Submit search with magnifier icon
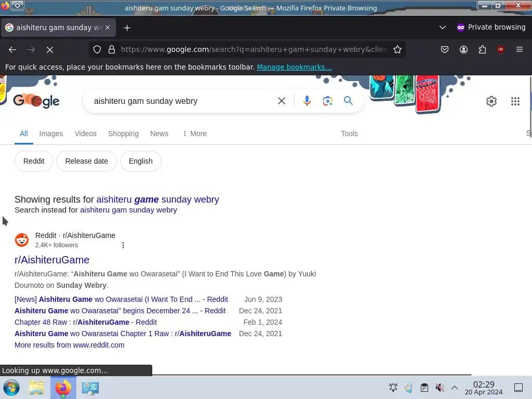The width and height of the screenshot is (532, 399). [x=348, y=101]
